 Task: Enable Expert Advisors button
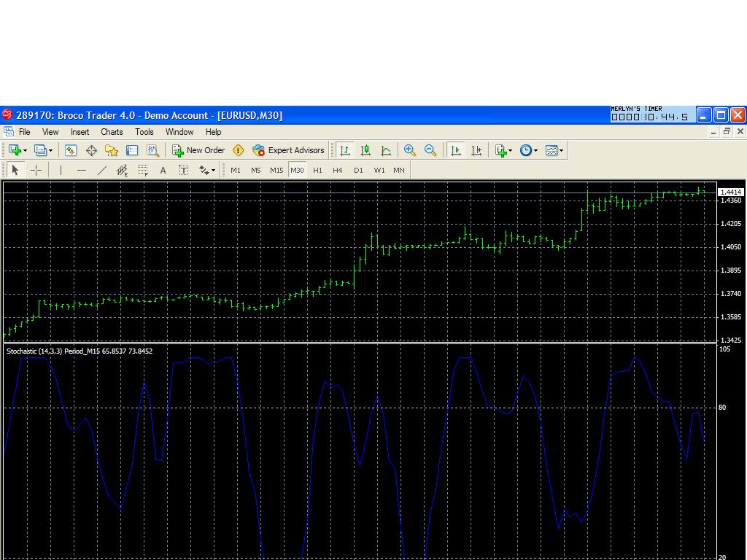[x=288, y=150]
